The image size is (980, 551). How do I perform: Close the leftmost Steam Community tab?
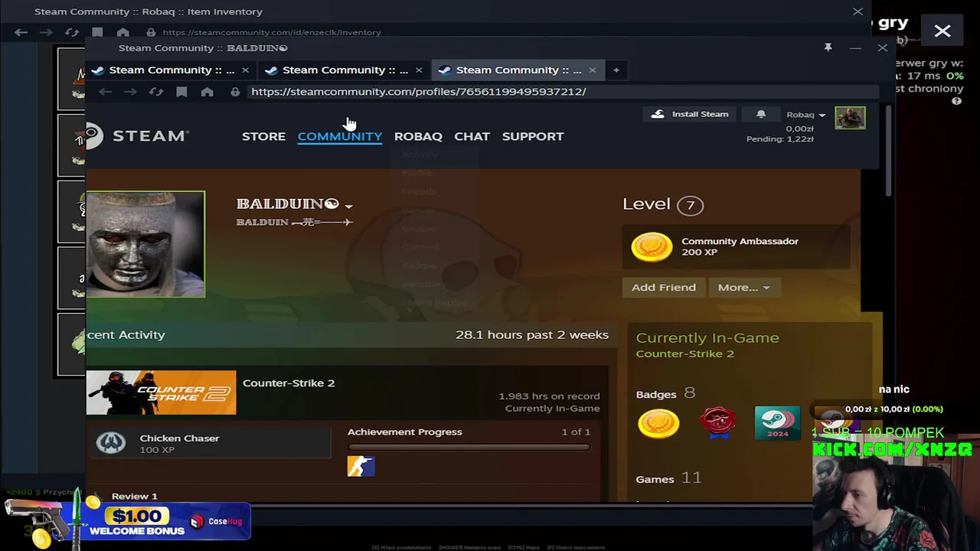click(245, 70)
